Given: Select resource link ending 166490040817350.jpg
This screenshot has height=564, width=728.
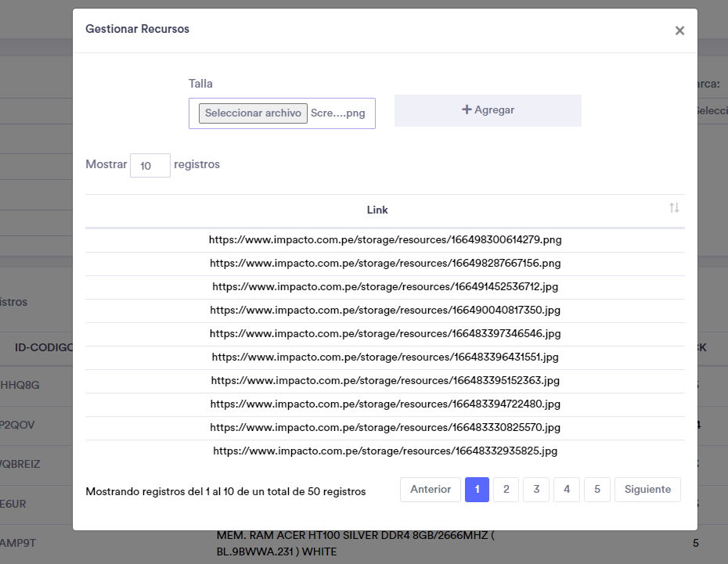Looking at the screenshot, I should (x=385, y=311).
